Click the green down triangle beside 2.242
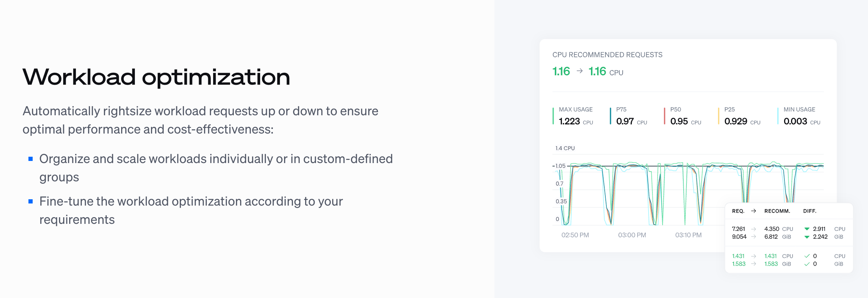This screenshot has width=868, height=298. coord(807,237)
